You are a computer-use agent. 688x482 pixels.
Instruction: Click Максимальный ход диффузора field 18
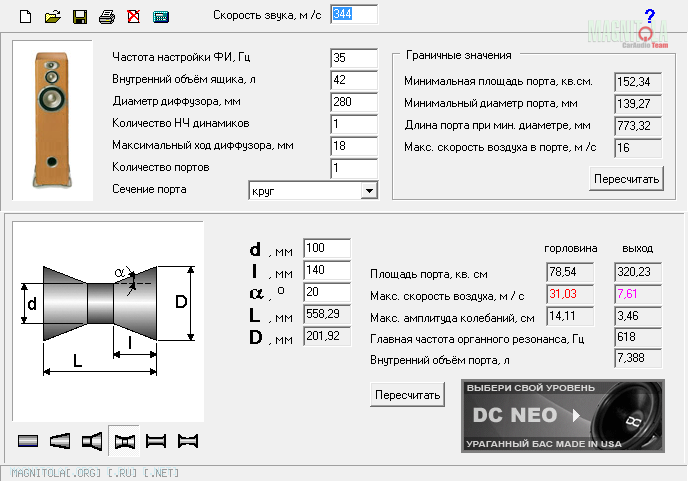pos(354,146)
